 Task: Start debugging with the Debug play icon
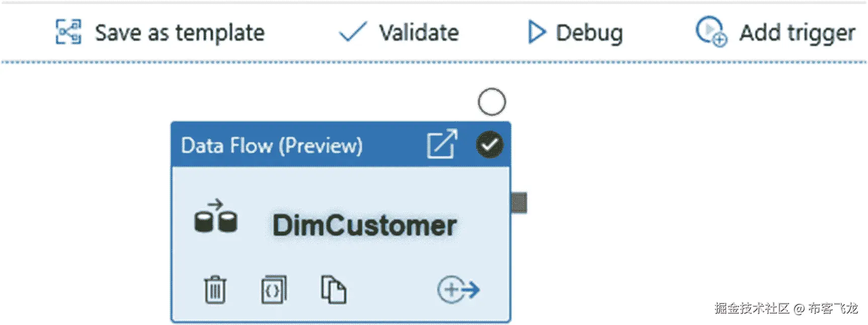536,32
